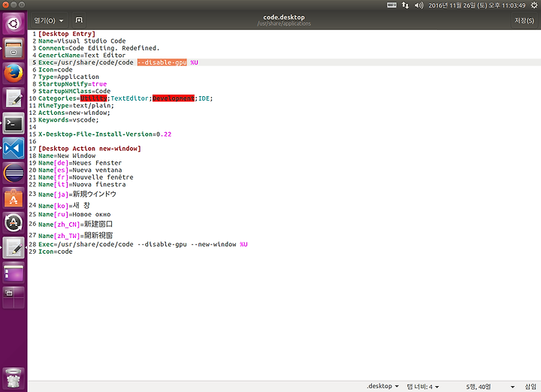This screenshot has height=392, width=541.
Task: Click the StartupWMClass=Code line
Action: [x=74, y=91]
